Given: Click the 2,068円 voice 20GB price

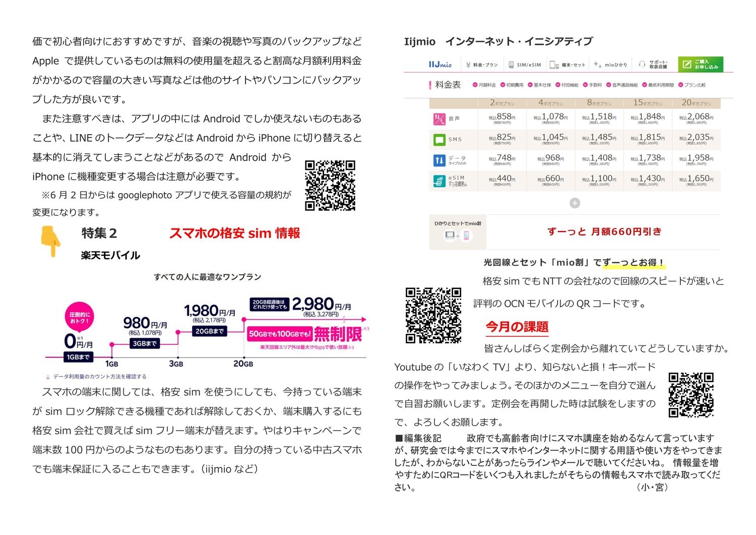Looking at the screenshot, I should pyautogui.click(x=697, y=117).
